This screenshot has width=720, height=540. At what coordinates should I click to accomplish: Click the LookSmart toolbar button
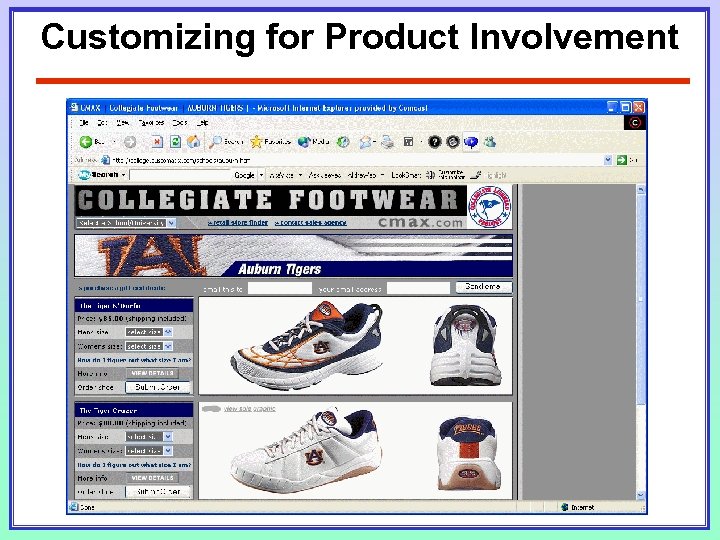click(x=406, y=175)
